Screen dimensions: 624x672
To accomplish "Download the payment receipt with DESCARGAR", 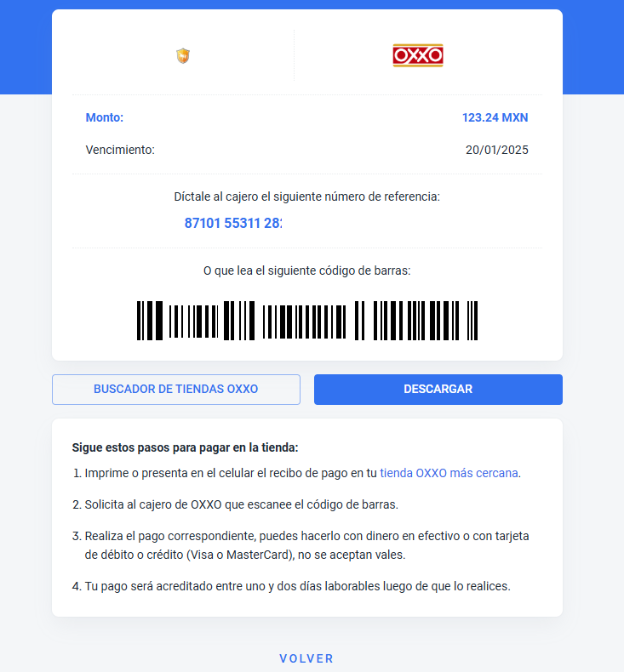I will (x=438, y=389).
